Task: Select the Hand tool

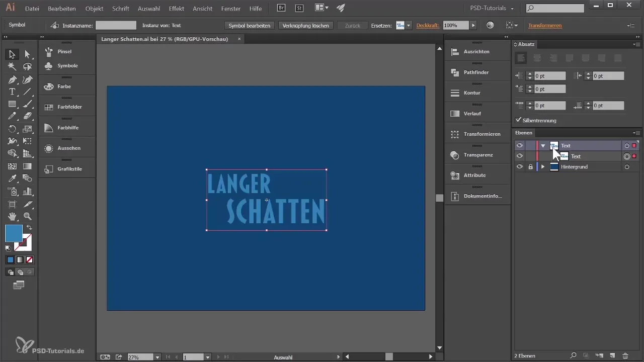Action: click(x=12, y=216)
